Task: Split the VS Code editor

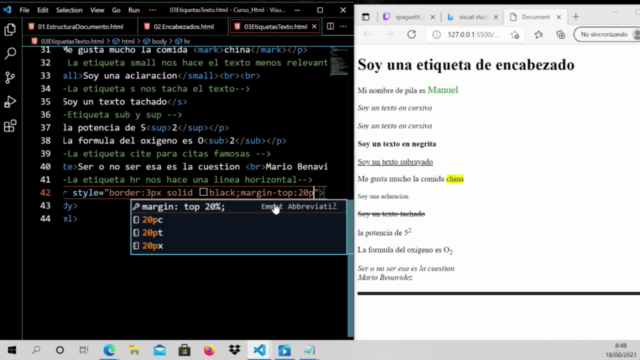Action: [330, 26]
